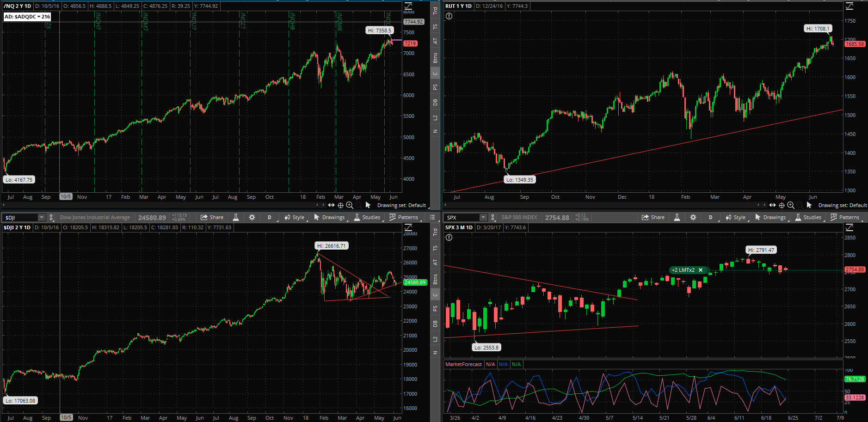This screenshot has width=868, height=422.
Task: Click $DJI symbol input field
Action: click(21, 217)
